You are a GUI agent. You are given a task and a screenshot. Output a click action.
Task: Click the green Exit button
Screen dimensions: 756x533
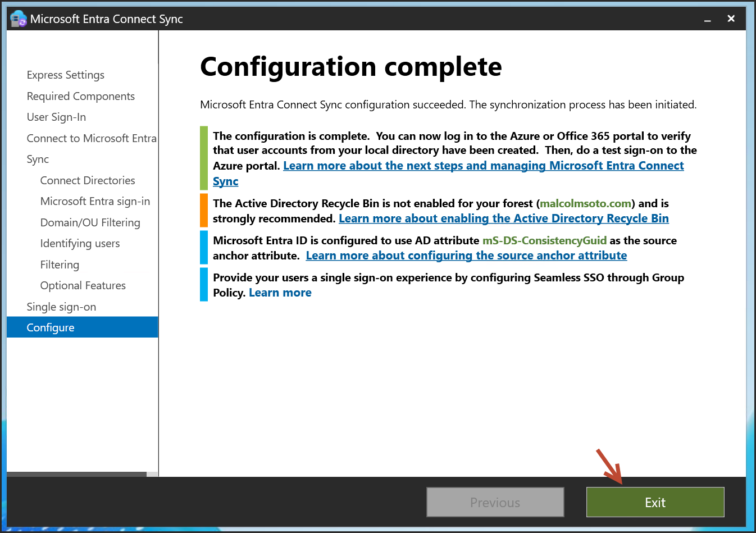pos(655,502)
